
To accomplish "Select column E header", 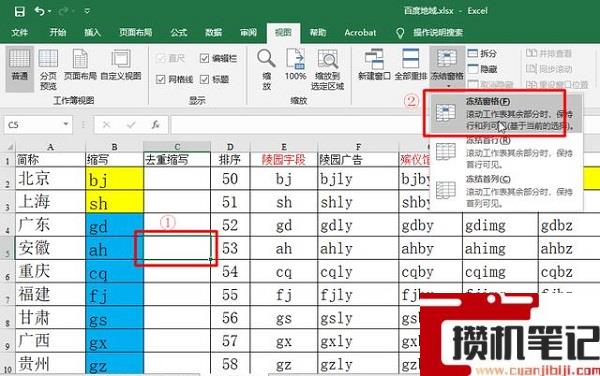I will 284,147.
